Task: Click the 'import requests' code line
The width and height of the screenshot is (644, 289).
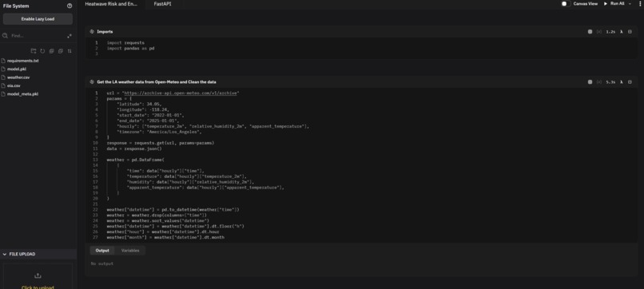Action: (x=125, y=42)
